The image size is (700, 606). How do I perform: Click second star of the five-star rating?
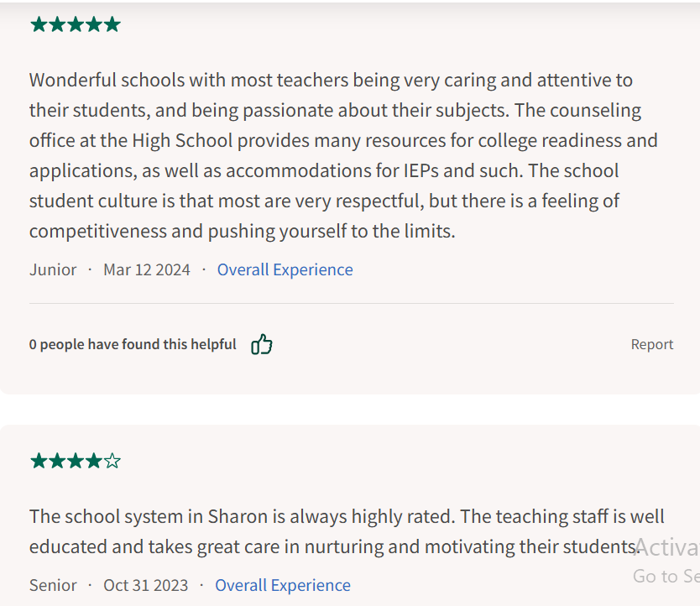tap(57, 24)
